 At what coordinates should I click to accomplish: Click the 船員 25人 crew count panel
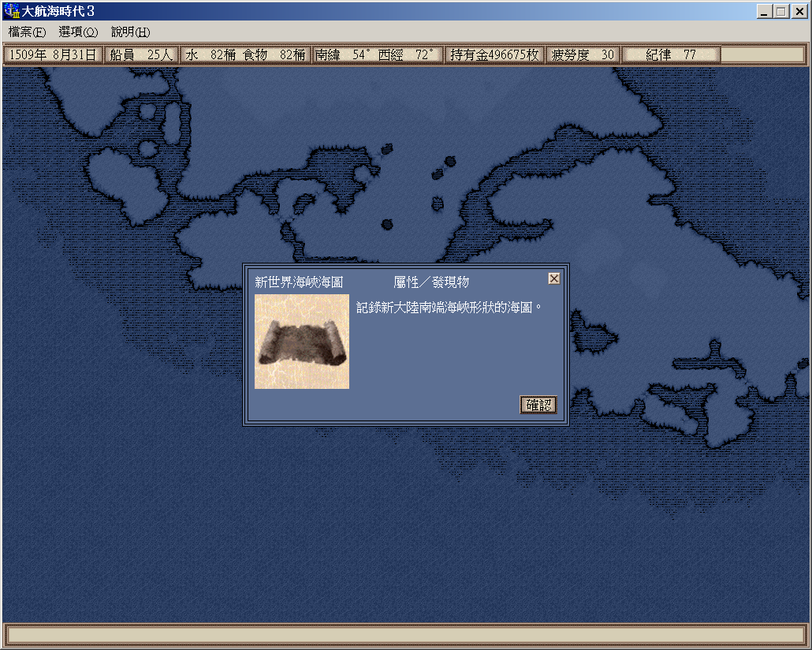[141, 55]
